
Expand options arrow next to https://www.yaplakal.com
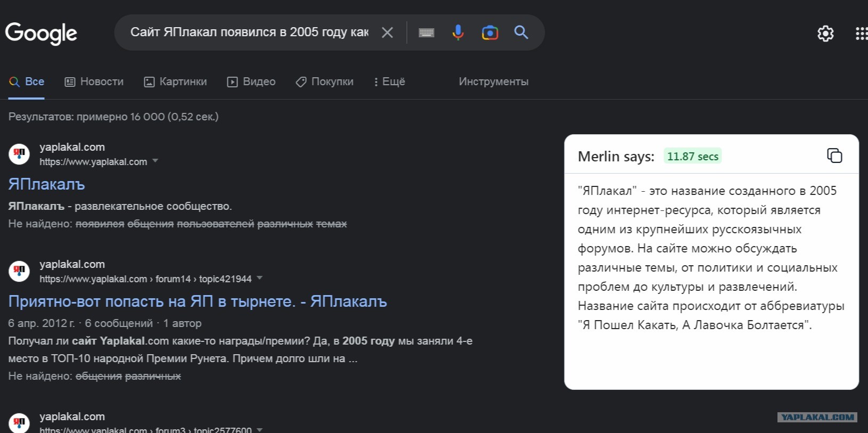155,160
